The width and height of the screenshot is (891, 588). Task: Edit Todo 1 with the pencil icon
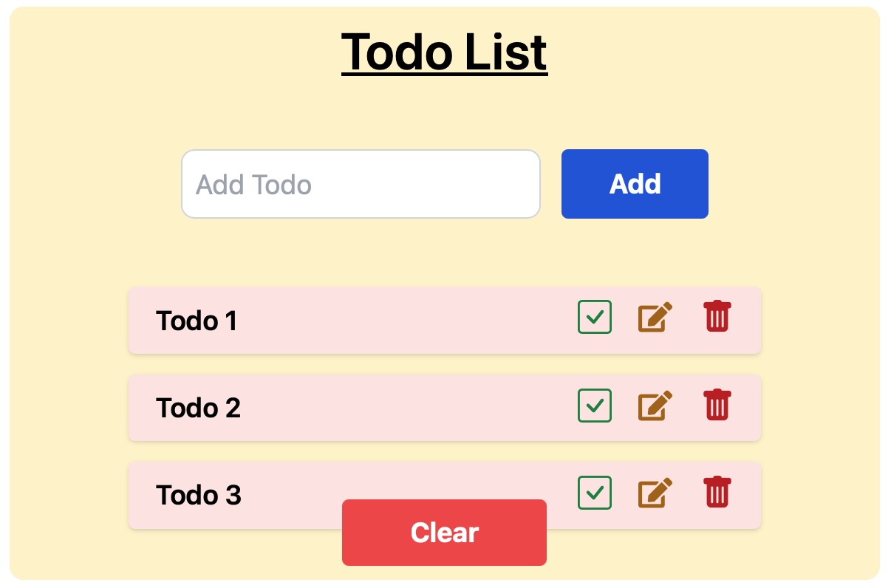click(655, 318)
